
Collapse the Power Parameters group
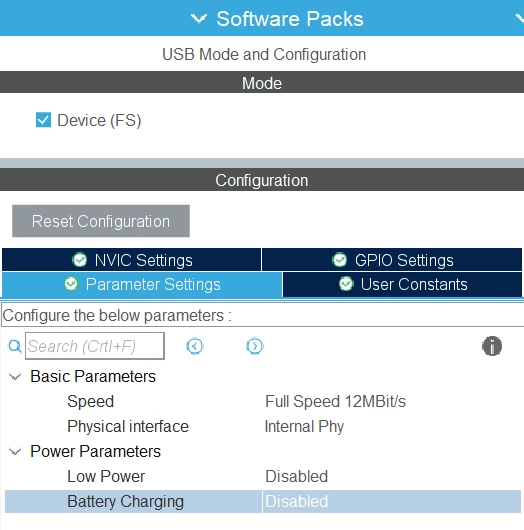(x=15, y=451)
